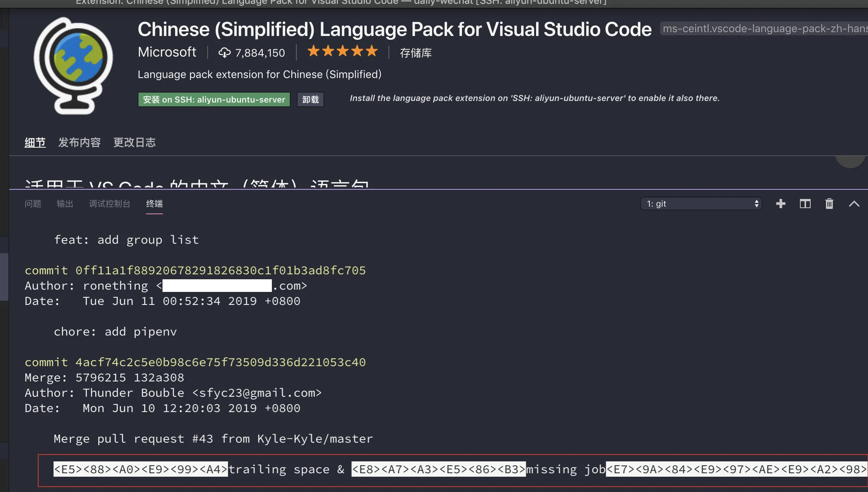
Task: Open the 存储库 repository link
Action: pos(416,53)
